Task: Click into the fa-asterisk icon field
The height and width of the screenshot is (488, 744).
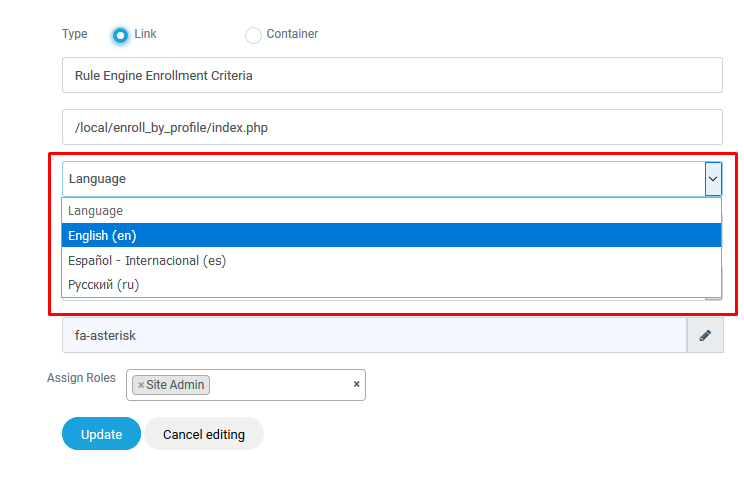Action: 374,336
